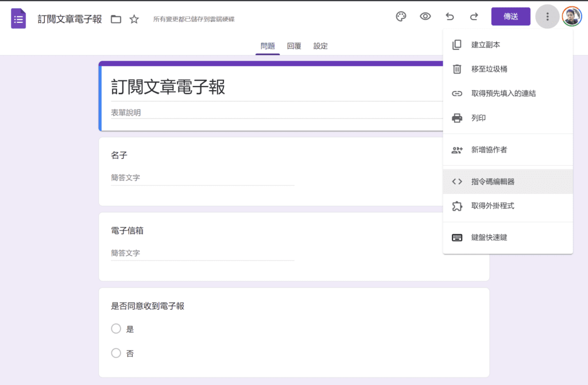Click the link icon beside 取得預先填入的連結

tap(457, 94)
